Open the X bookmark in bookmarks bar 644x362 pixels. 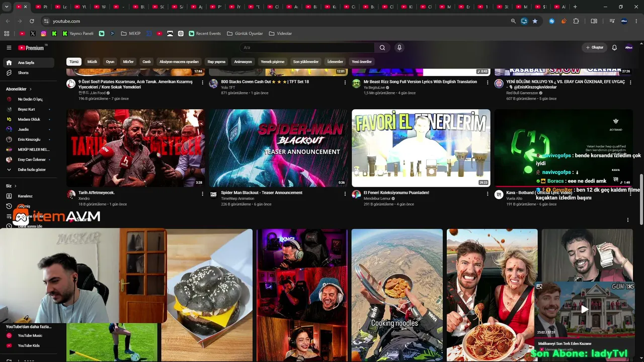pos(33,34)
